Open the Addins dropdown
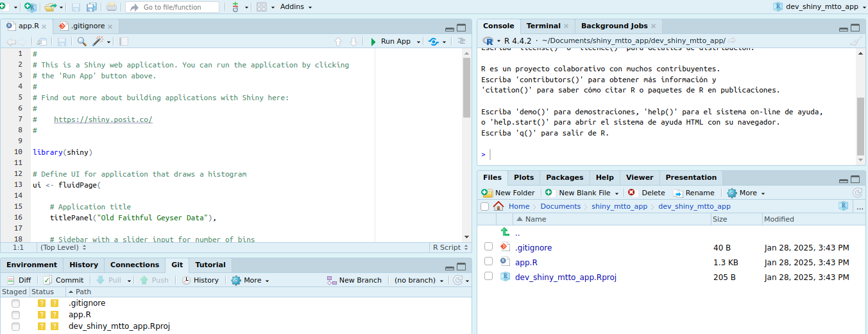The image size is (868, 334). click(x=296, y=6)
